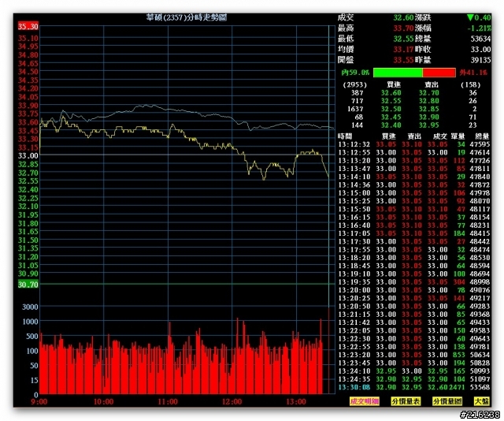Select the 內59.0% label

pos(355,73)
